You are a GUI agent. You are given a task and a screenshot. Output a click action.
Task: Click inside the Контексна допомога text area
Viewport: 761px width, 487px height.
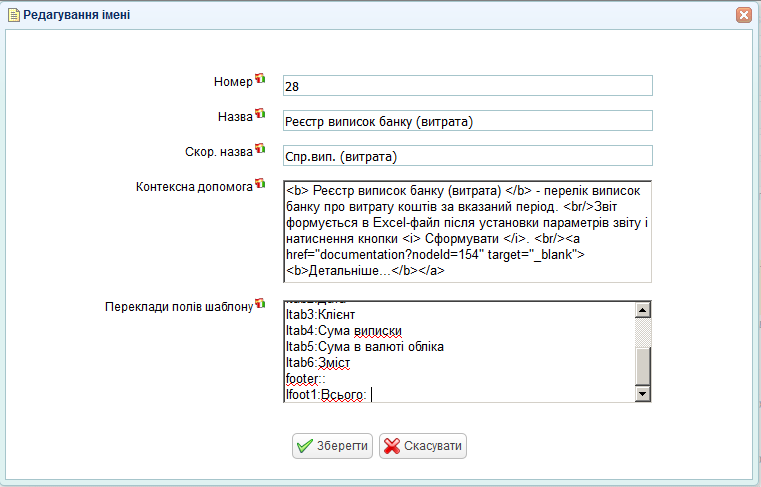[468, 231]
